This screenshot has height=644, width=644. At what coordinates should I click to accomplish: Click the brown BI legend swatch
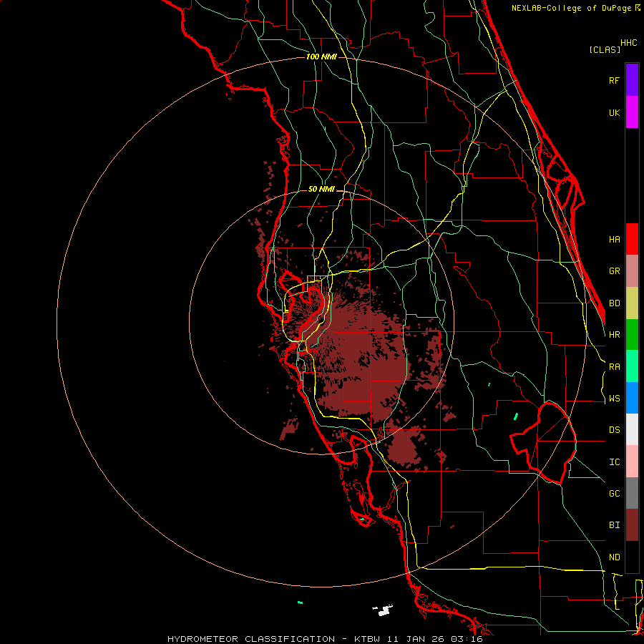pos(632,525)
